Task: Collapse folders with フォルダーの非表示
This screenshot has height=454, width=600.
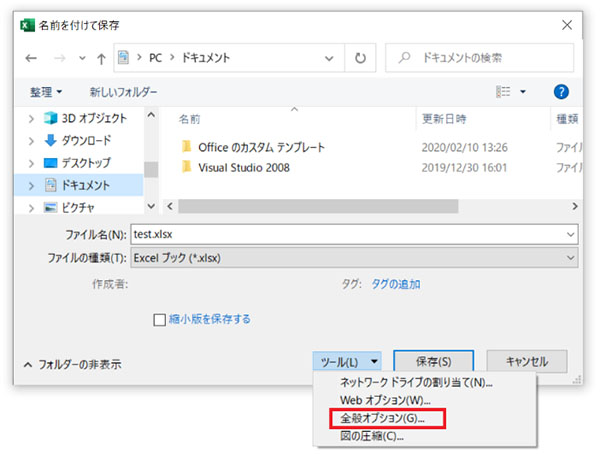Action: point(73,364)
